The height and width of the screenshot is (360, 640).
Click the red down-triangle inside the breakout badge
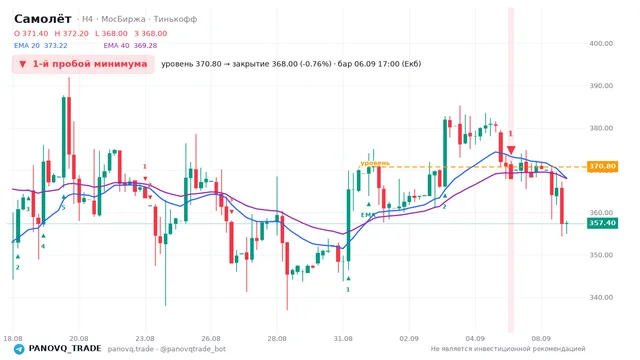coord(23,64)
